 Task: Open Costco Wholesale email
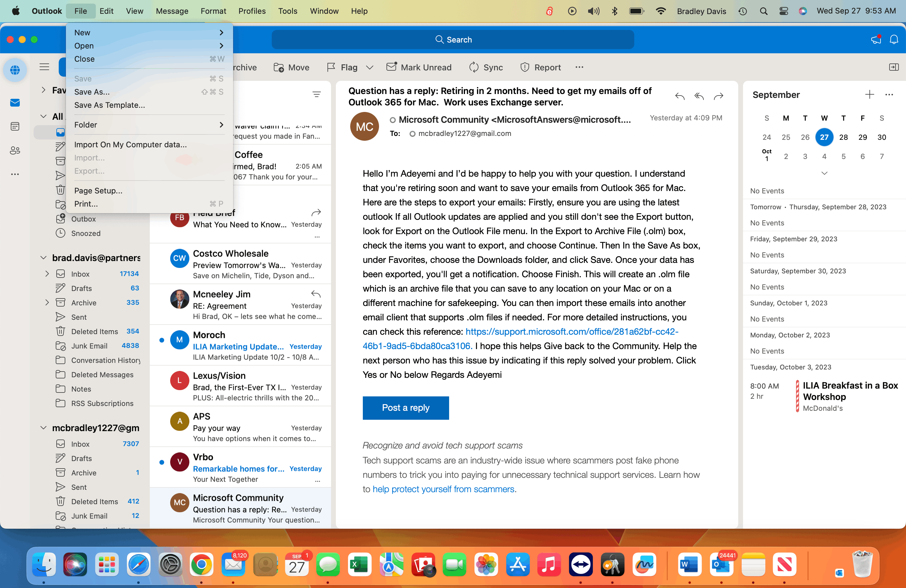241,264
